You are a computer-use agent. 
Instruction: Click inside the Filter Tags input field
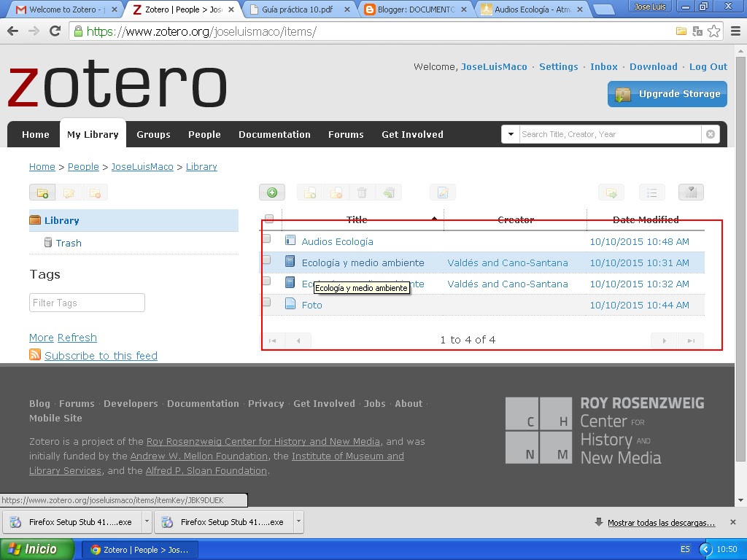[87, 302]
